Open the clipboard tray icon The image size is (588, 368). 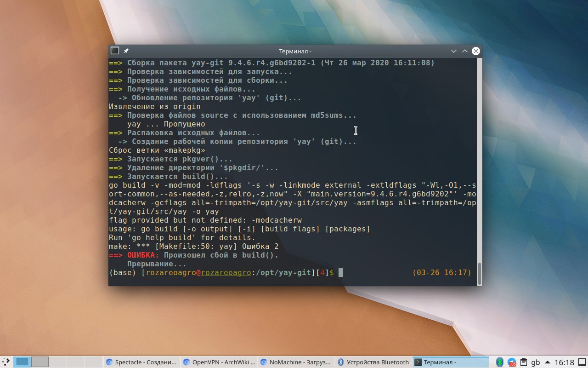coord(523,362)
